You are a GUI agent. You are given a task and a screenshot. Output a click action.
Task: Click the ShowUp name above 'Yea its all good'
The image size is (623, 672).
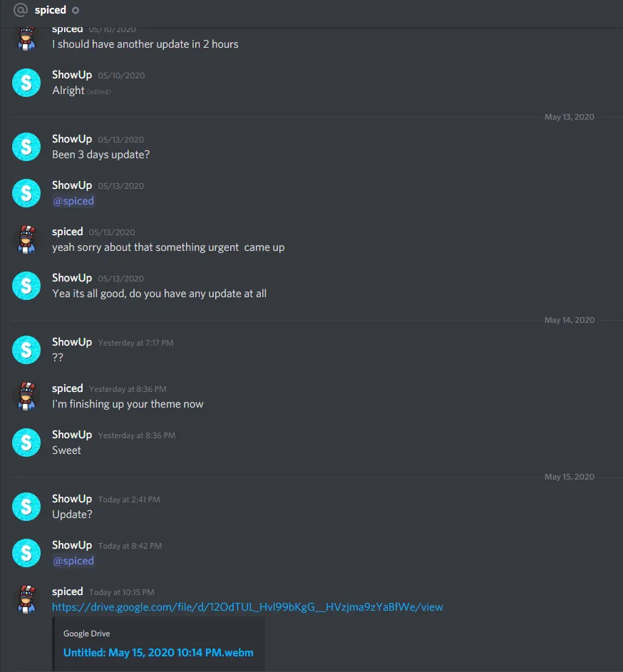[x=72, y=278]
